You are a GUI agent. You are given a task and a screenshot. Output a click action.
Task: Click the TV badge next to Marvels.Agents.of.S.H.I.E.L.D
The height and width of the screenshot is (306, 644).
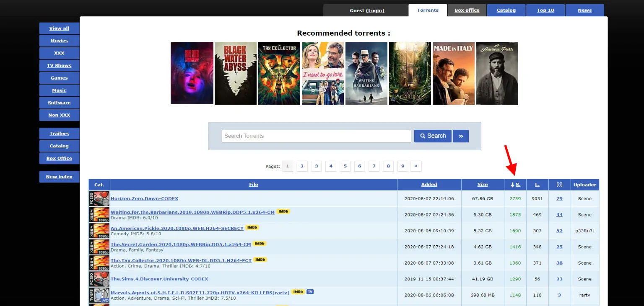pos(310,292)
